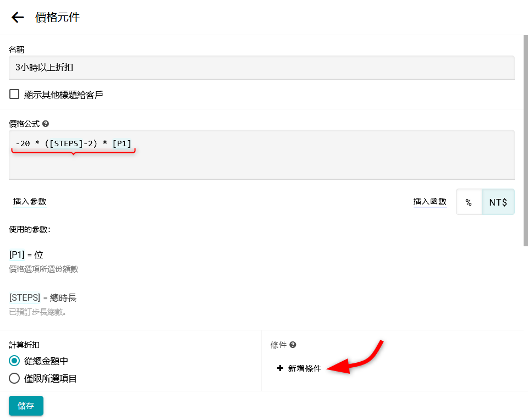
Task: Switch discount type to percent (%)
Action: [469, 202]
